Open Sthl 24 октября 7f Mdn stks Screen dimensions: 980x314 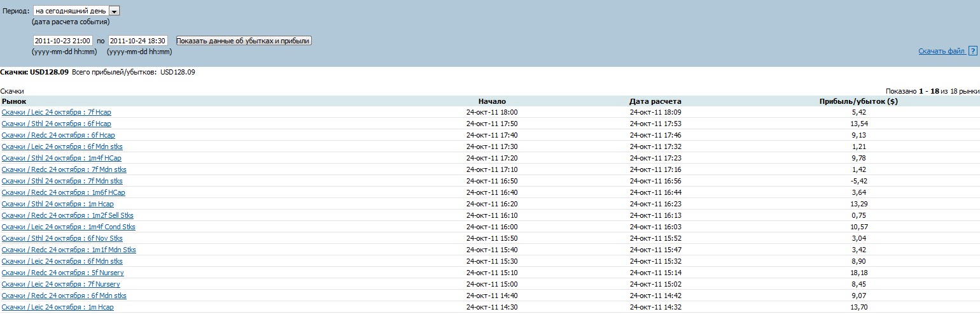tap(62, 181)
